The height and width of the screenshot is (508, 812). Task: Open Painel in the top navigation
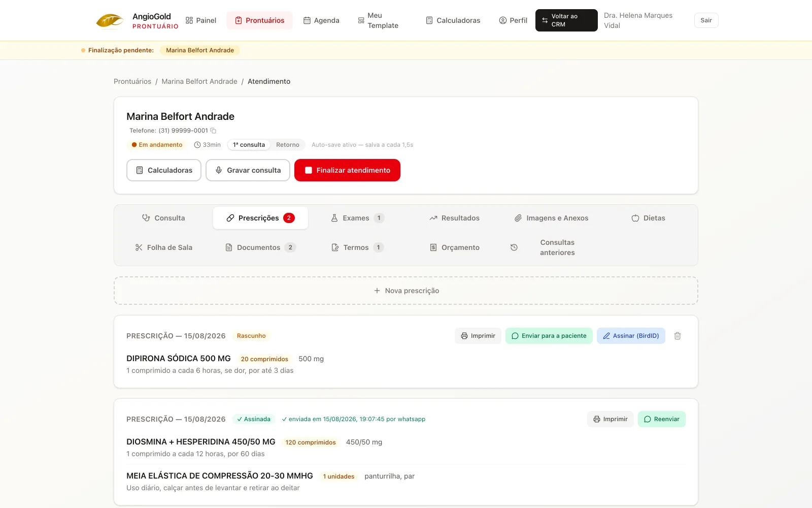tap(201, 20)
